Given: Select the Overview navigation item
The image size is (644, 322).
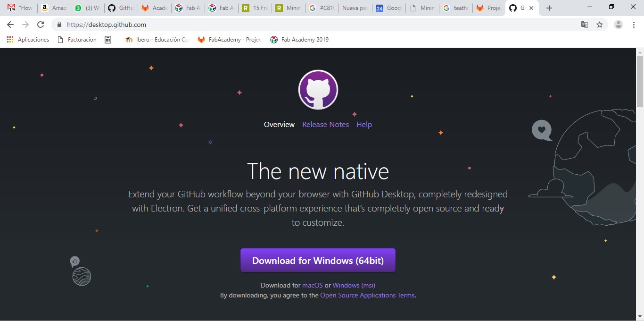Looking at the screenshot, I should pos(279,125).
